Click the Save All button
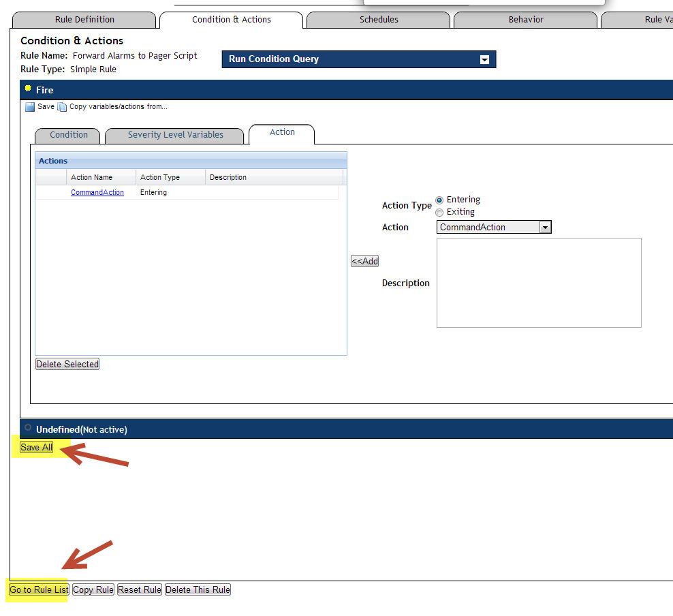This screenshot has height=616, width=673. [x=36, y=448]
